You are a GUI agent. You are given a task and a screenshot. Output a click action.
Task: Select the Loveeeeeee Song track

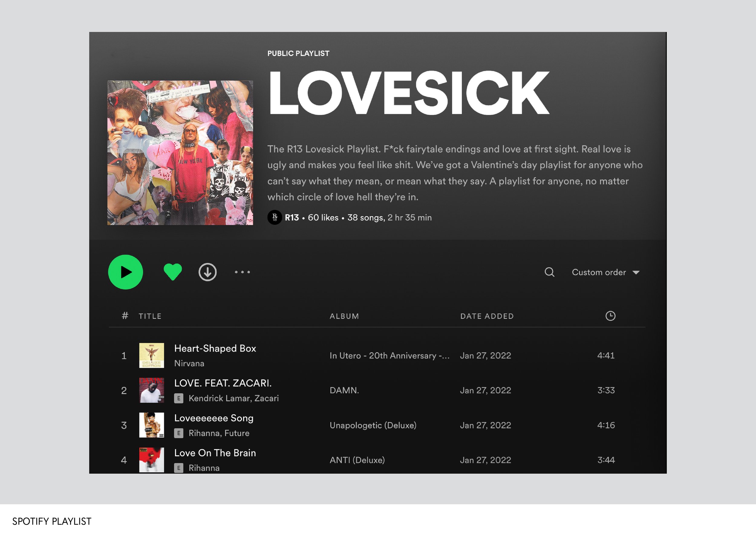click(214, 418)
